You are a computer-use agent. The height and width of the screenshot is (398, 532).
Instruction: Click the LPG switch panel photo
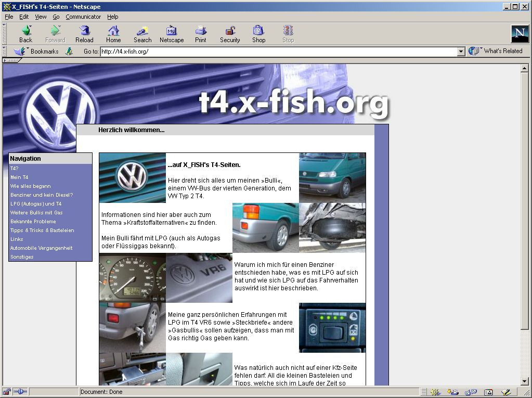pos(332,328)
